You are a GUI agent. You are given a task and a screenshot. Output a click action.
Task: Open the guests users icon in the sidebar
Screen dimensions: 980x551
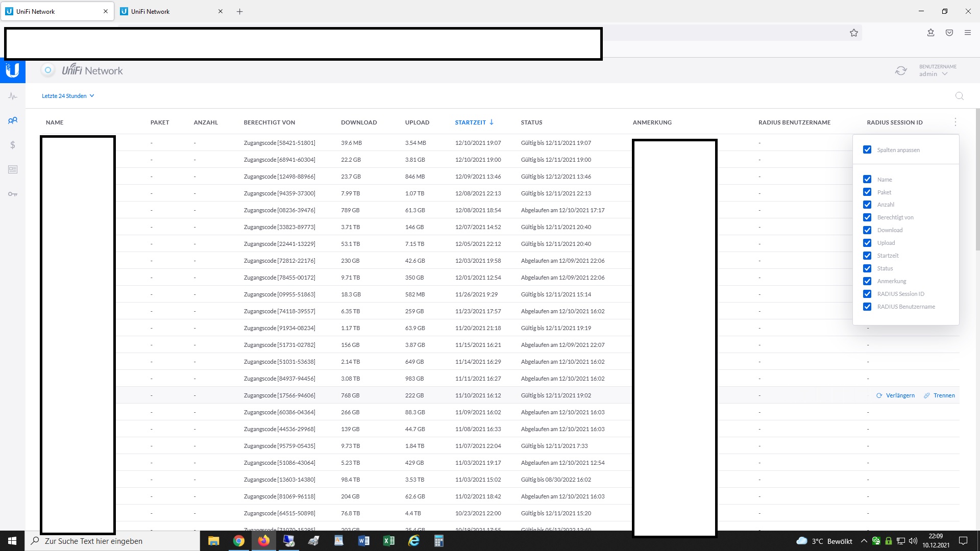pos(13,120)
